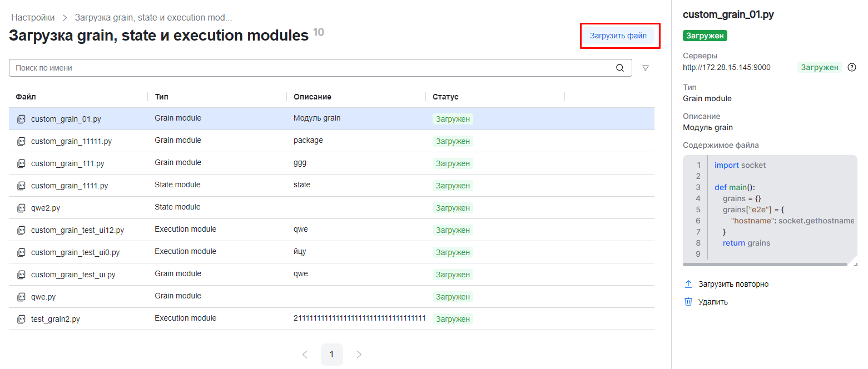This screenshot has width=868, height=369.
Task: Click the search magnifier icon
Action: click(x=620, y=68)
